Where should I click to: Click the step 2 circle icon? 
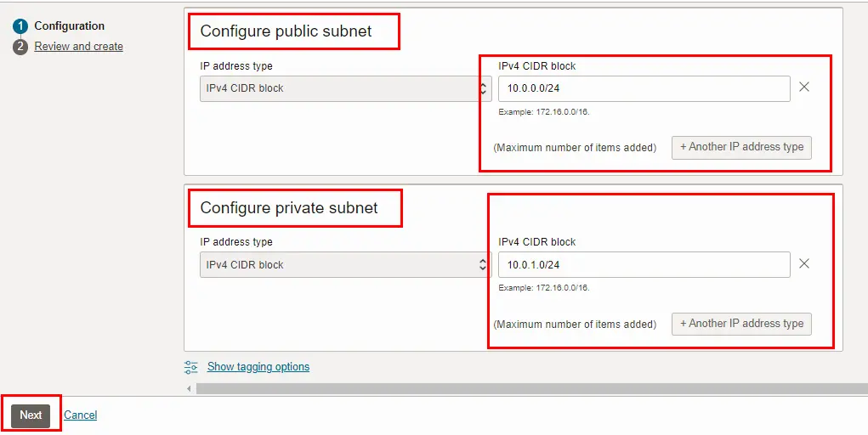point(20,47)
